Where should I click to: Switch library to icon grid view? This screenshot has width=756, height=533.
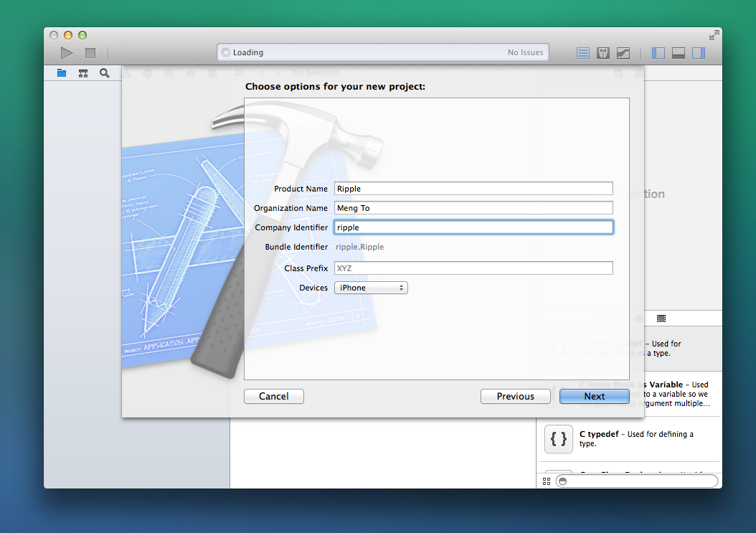(x=547, y=481)
